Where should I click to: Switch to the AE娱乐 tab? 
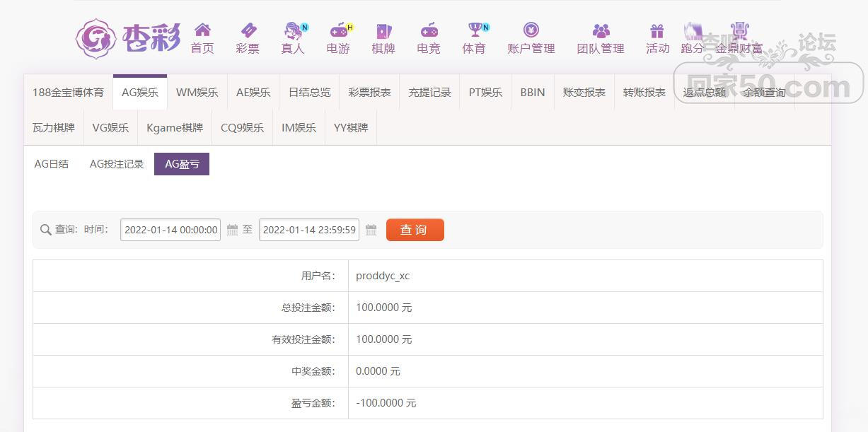[x=253, y=92]
